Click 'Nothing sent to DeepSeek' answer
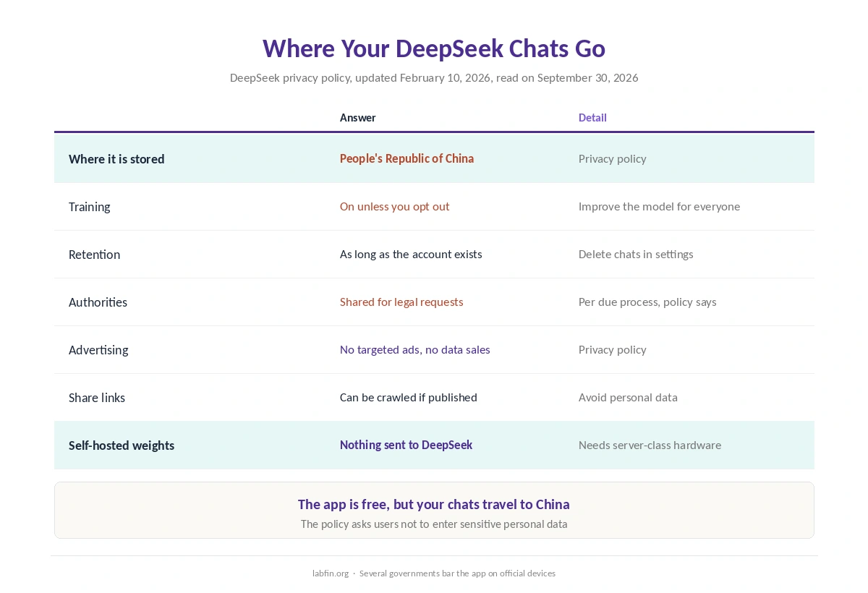This screenshot has height=593, width=868. pyautogui.click(x=406, y=445)
